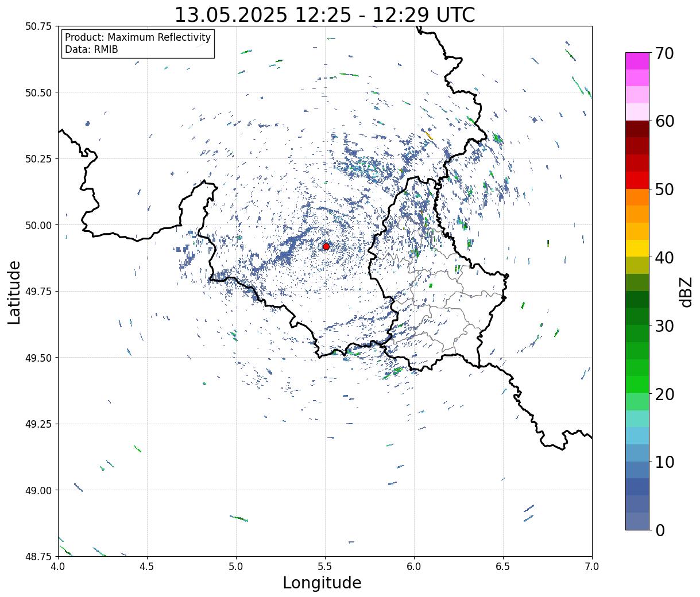The width and height of the screenshot is (700, 597).
Task: Click latitude tick label "49.25"
Action: pos(38,424)
